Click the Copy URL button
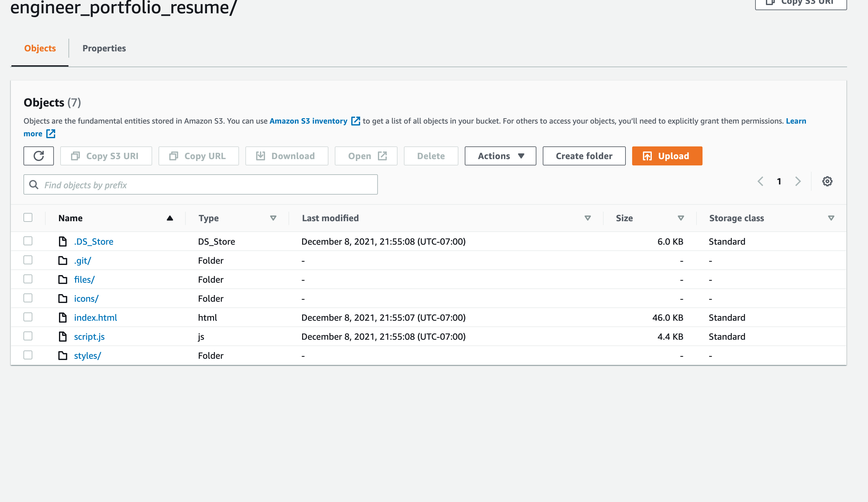 pos(198,156)
